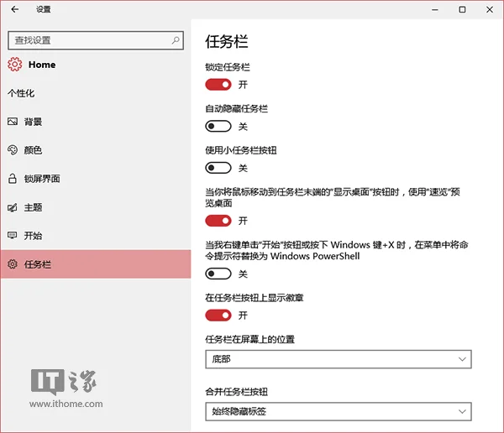Click the Home gear icon
504x433 pixels.
click(x=14, y=65)
